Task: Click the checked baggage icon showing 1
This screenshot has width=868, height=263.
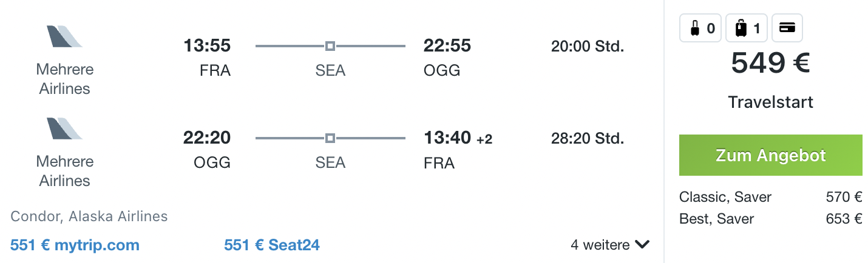Action: (x=747, y=28)
